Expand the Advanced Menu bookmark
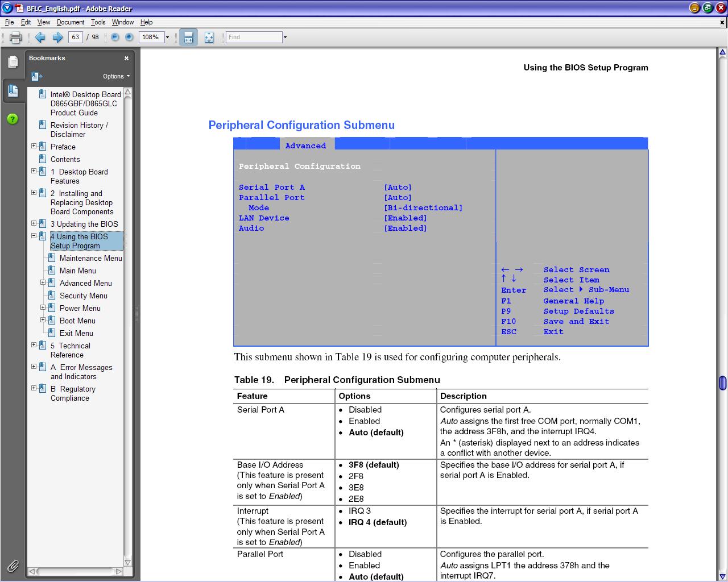Screen dimensions: 728x582 click(43, 282)
